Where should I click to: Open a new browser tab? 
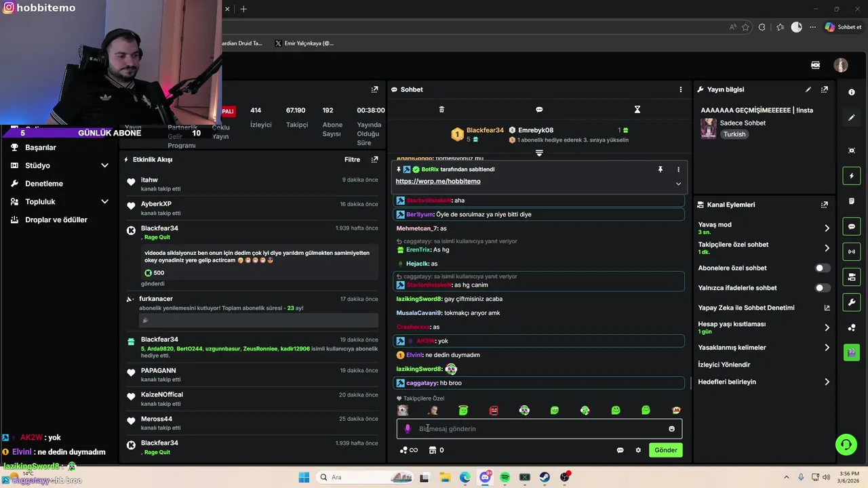[243, 9]
